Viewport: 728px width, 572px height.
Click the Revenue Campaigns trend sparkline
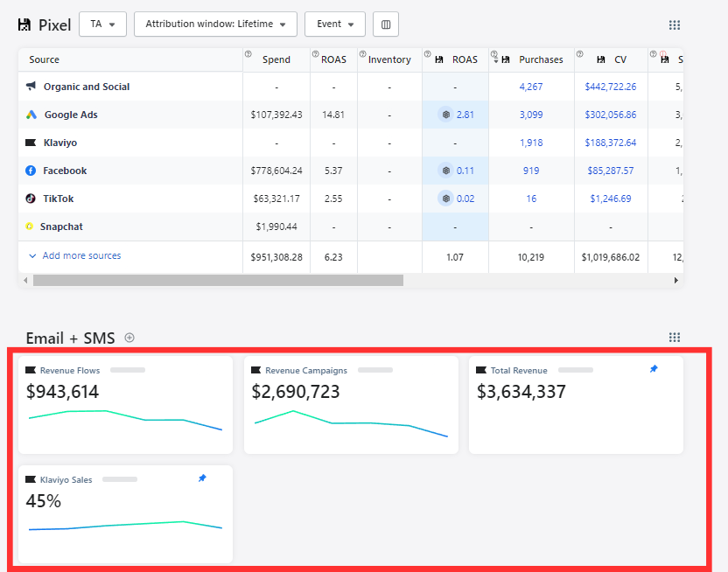tap(351, 423)
